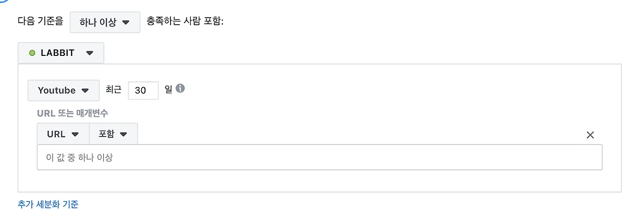Viewport: 644px width, 217px height.
Task: Click the '이 값 중 하나 이상' value field
Action: tap(319, 158)
